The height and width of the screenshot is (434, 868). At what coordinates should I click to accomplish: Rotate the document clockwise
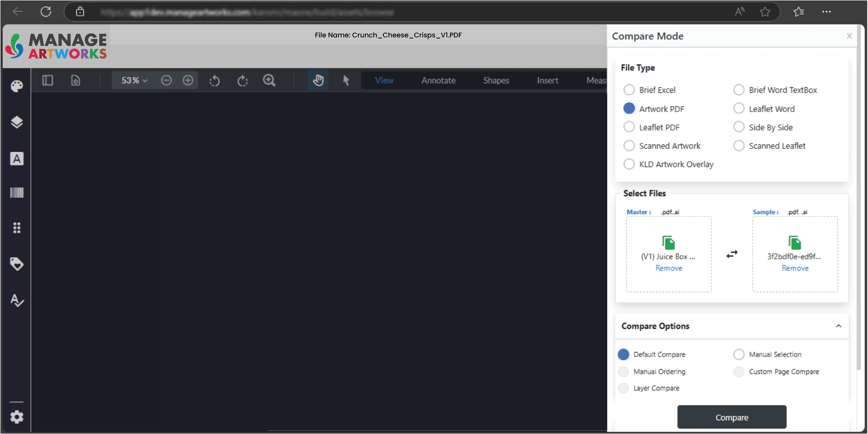[243, 81]
